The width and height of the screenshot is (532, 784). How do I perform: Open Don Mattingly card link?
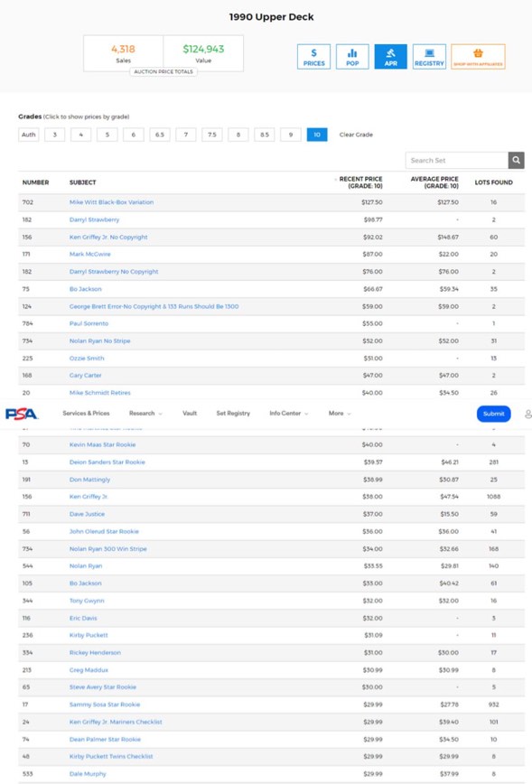[89, 480]
